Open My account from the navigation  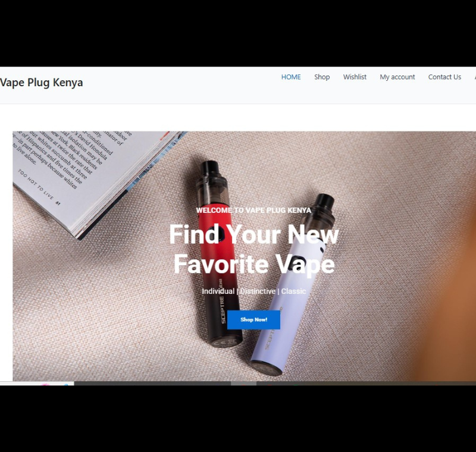[397, 77]
